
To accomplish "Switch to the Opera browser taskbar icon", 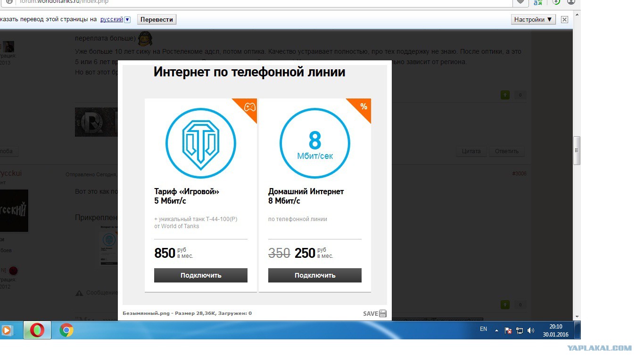I will coord(37,330).
